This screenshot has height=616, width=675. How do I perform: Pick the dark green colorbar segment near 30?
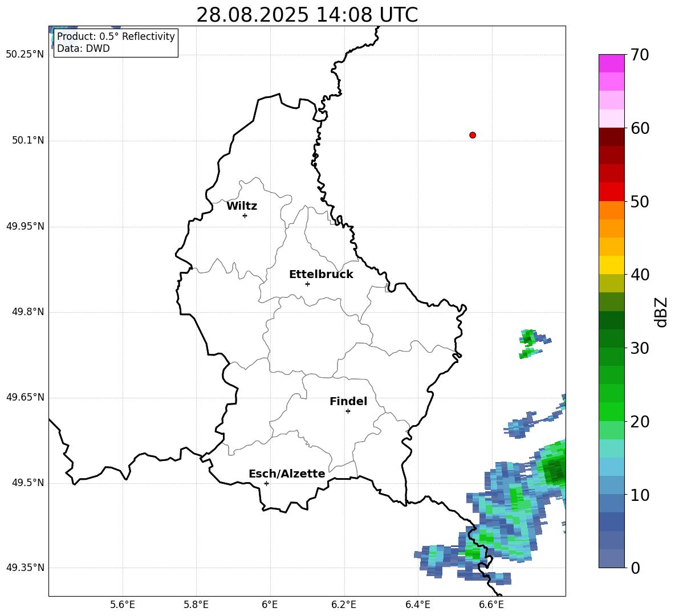click(611, 338)
